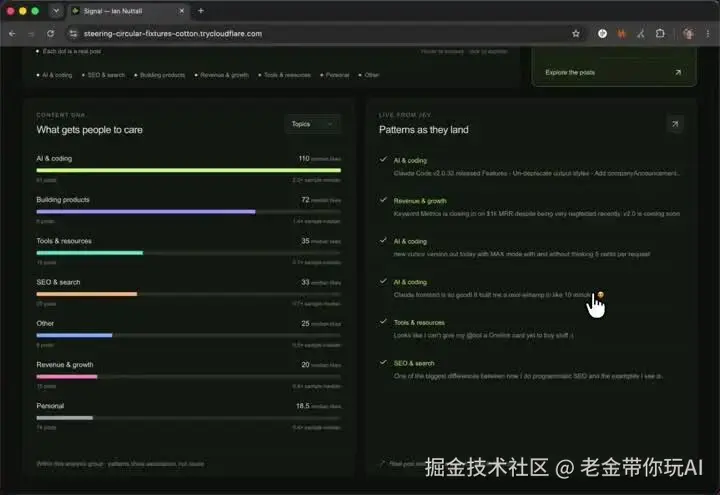The width and height of the screenshot is (720, 495).
Task: Open the Credit card Tools & resources post text
Action: point(483,335)
